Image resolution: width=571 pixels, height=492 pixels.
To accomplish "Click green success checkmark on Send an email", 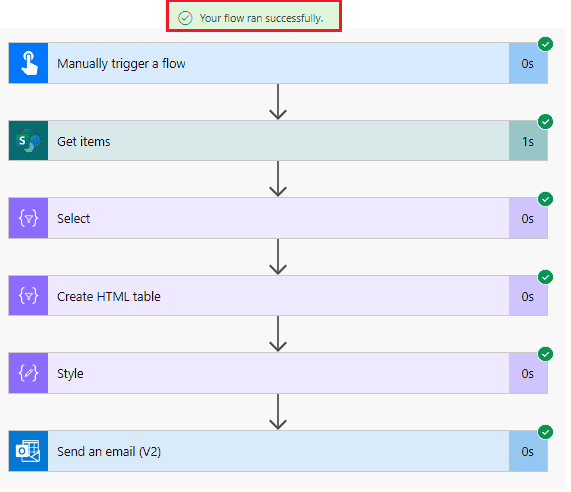I will pos(545,432).
